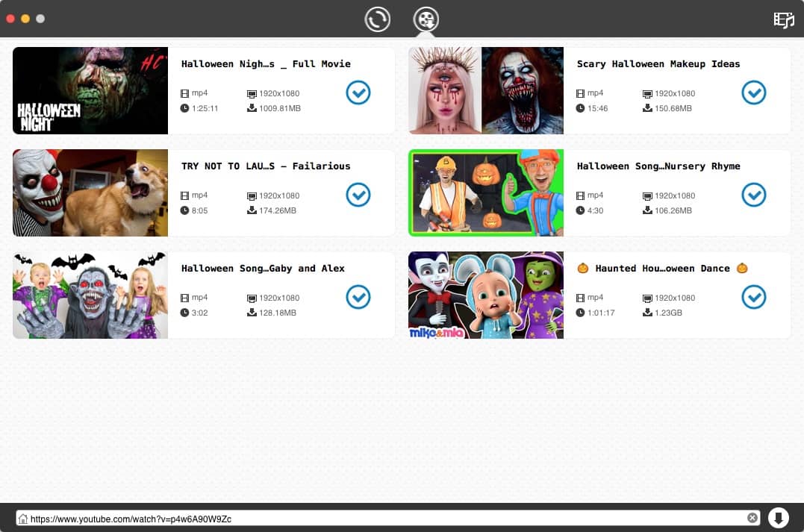This screenshot has height=532, width=804.
Task: Click the monitor resolution icon for Halloween Night movie
Action: (252, 94)
